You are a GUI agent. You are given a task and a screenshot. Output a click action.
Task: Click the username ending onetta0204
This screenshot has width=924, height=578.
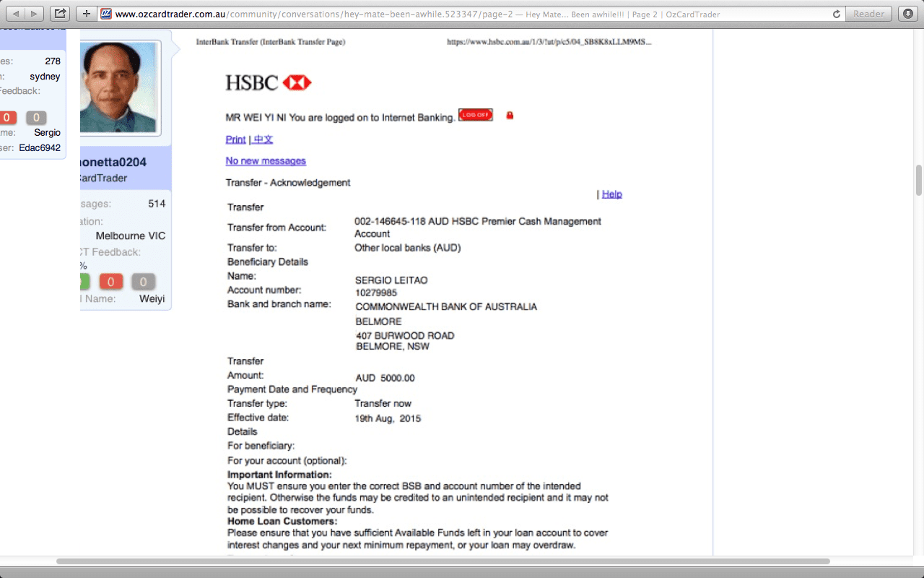coord(113,162)
